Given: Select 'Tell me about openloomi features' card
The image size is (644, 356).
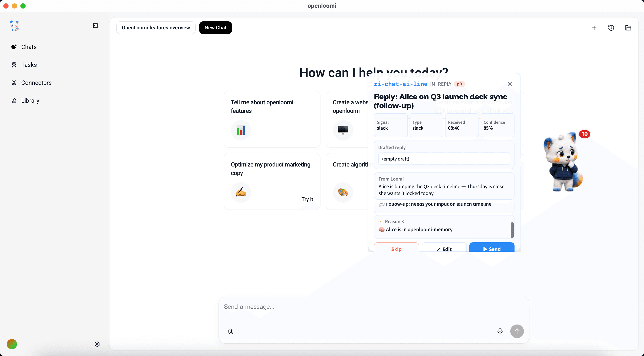Looking at the screenshot, I should (272, 119).
